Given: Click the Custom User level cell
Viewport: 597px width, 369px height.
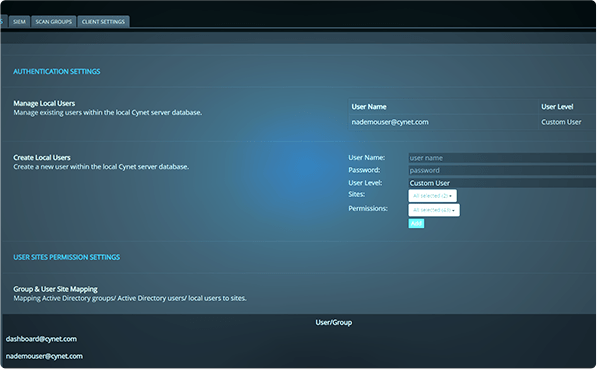Looking at the screenshot, I should pyautogui.click(x=561, y=122).
